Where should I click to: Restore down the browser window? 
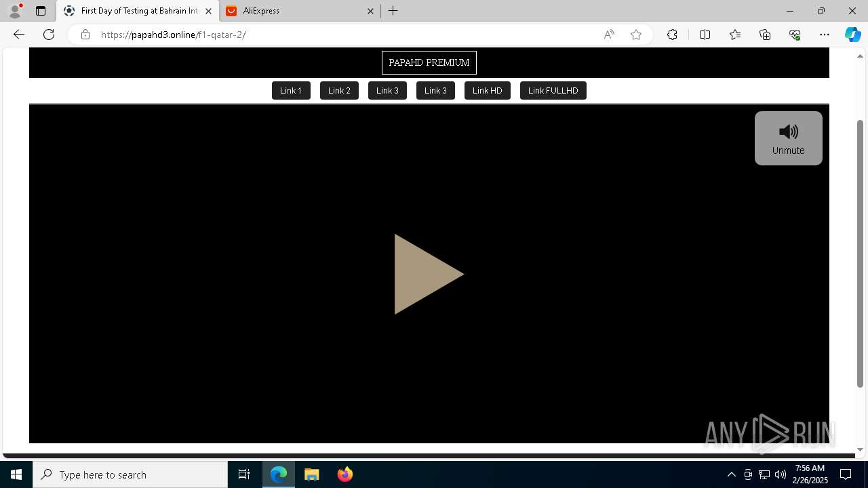[821, 11]
